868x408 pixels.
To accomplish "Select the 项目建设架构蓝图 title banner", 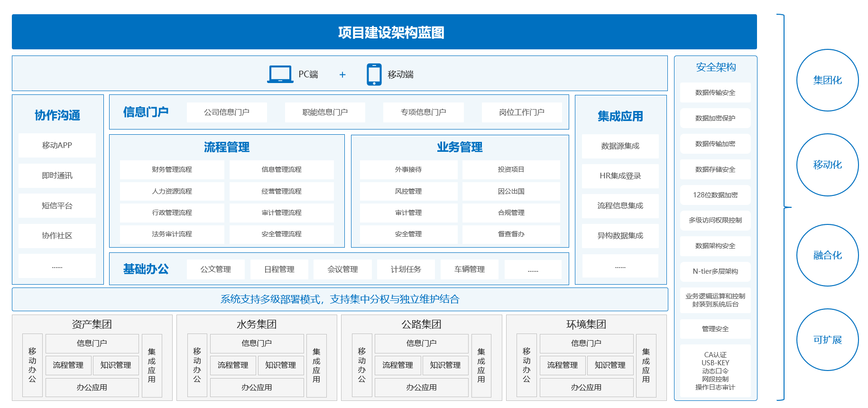I will pos(384,32).
